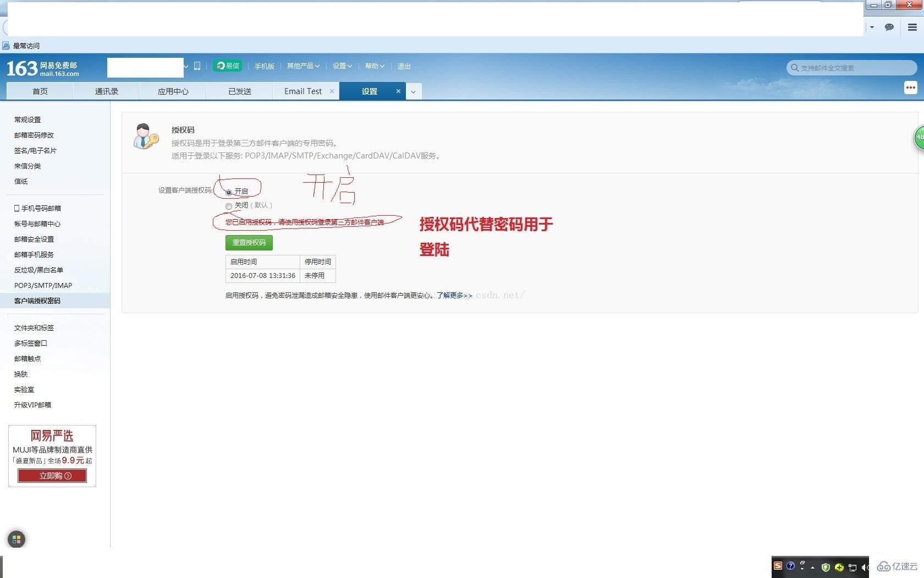Image resolution: width=924 pixels, height=578 pixels.
Task: Click the search magnifier in the mail search box
Action: click(x=794, y=68)
